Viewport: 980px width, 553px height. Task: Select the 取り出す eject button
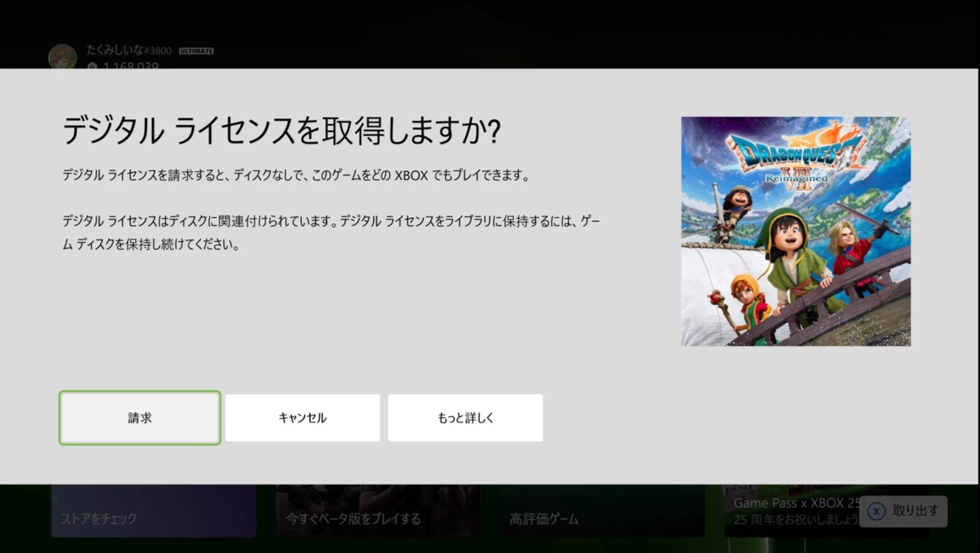[x=903, y=511]
